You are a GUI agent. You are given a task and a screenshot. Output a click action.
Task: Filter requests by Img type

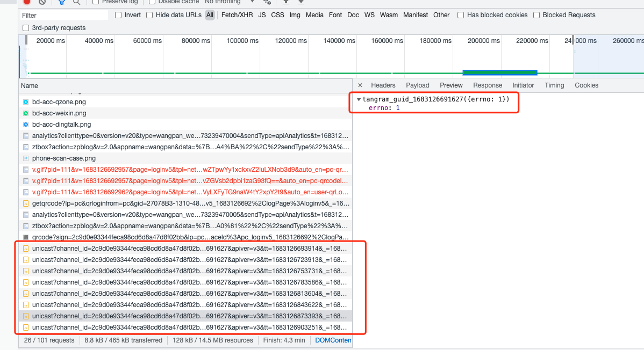(295, 15)
